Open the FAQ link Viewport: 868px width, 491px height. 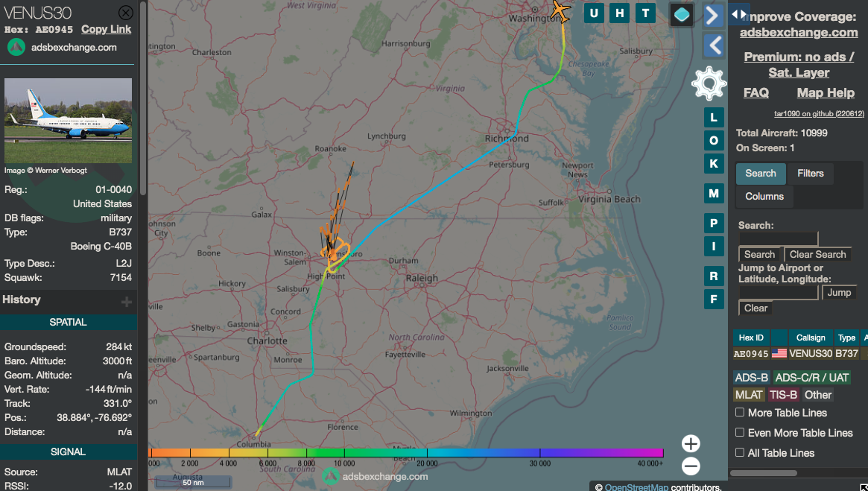[755, 92]
